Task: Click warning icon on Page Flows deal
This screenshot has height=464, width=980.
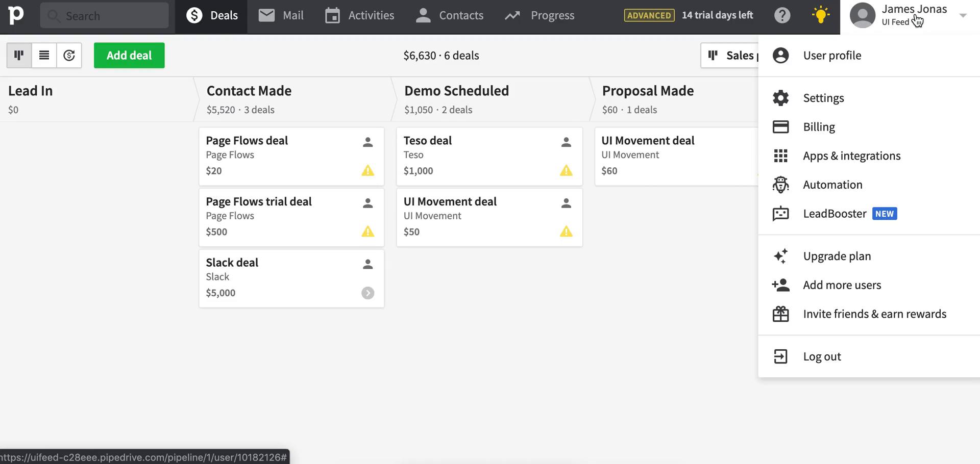Action: [368, 171]
